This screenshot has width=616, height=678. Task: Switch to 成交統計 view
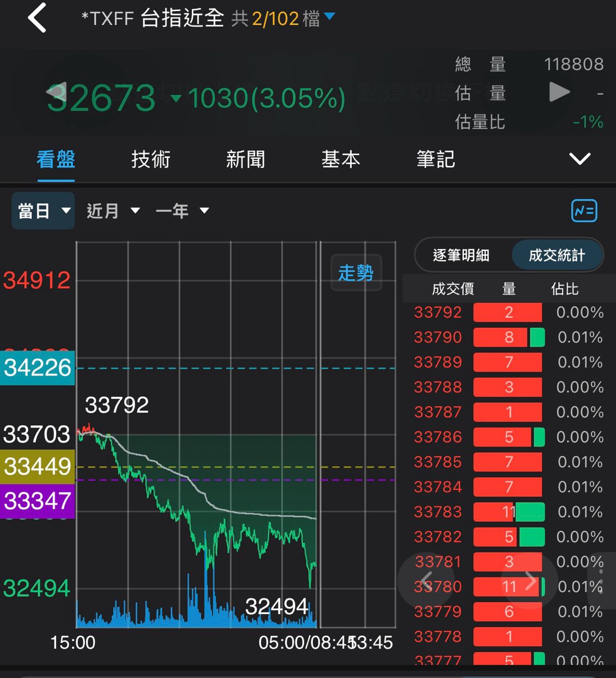point(557,255)
